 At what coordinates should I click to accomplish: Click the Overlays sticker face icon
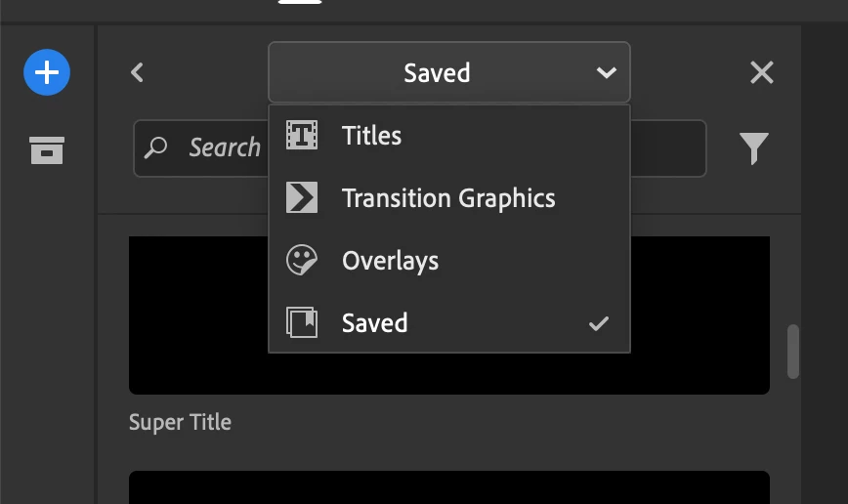pos(302,260)
